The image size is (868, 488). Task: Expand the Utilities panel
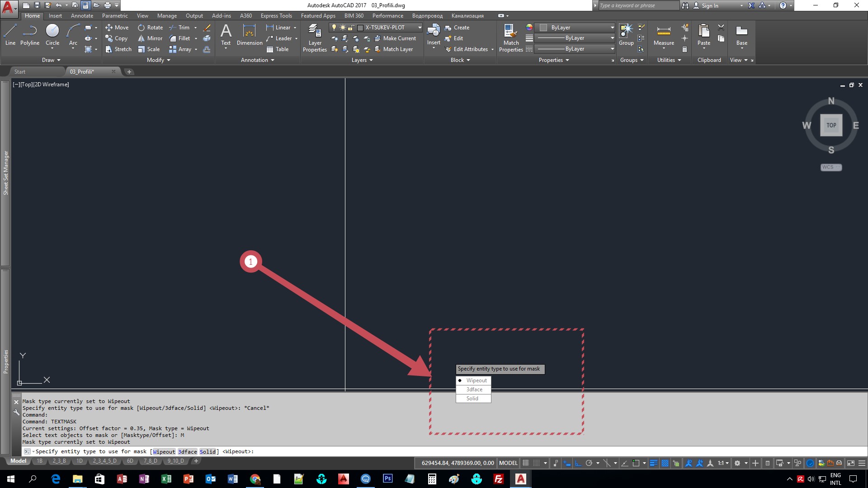669,60
